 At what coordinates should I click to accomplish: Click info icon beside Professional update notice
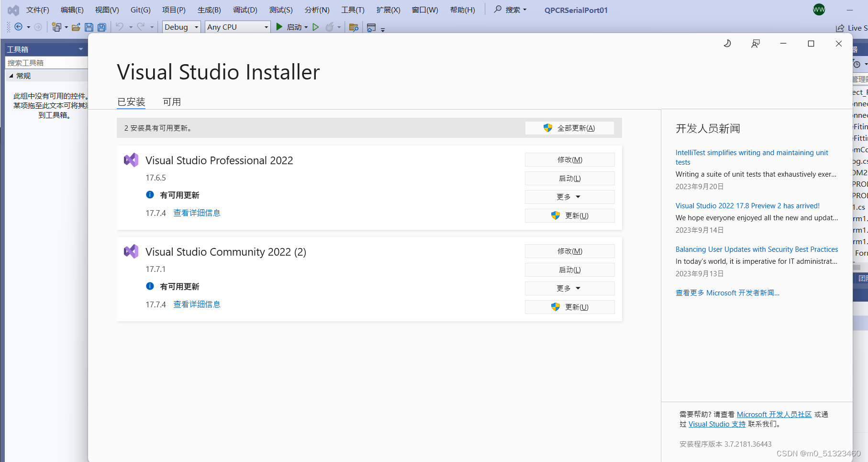pos(150,194)
